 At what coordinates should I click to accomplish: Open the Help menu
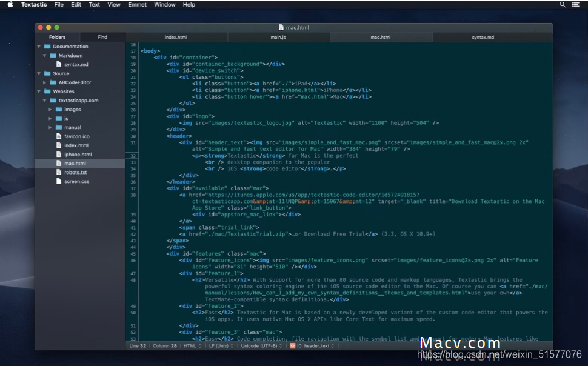pos(189,4)
